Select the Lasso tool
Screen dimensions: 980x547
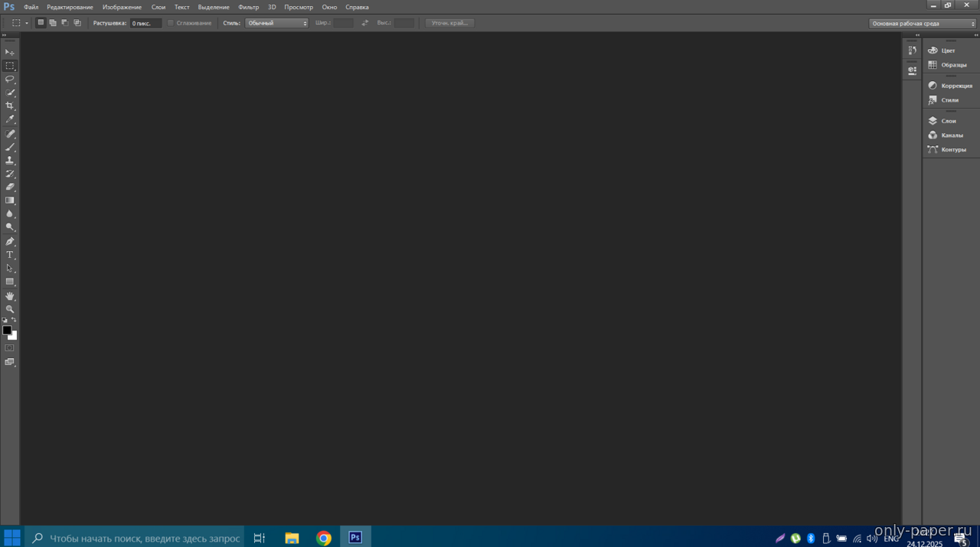point(10,80)
